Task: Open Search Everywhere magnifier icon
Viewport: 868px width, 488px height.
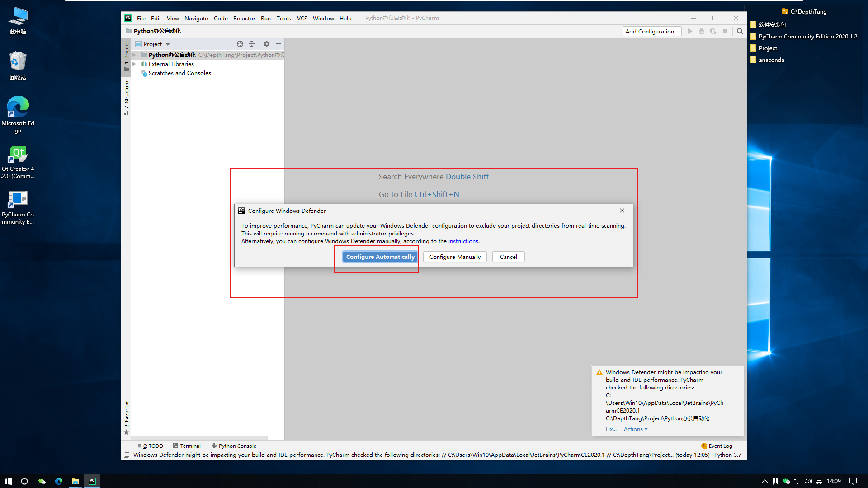Action: tap(740, 31)
